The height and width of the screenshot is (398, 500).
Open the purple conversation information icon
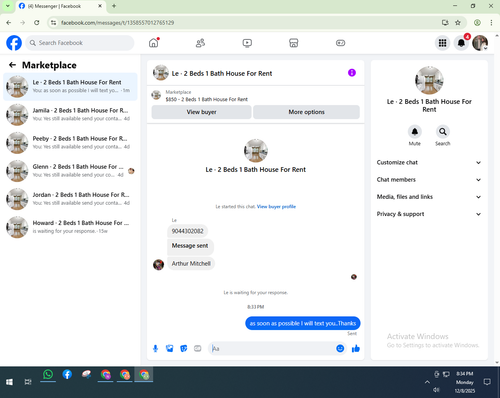click(x=352, y=73)
